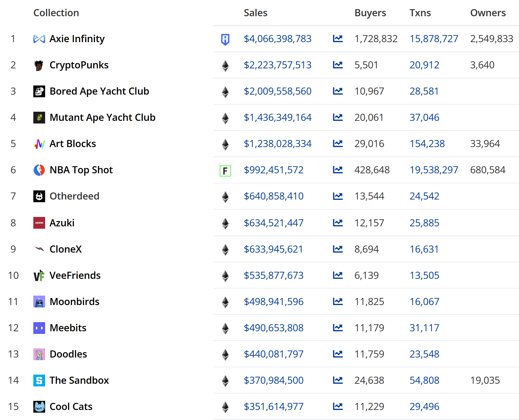This screenshot has width=519, height=420.
Task: Click the Flow blockchain icon for NBA Top Shot
Action: [225, 170]
